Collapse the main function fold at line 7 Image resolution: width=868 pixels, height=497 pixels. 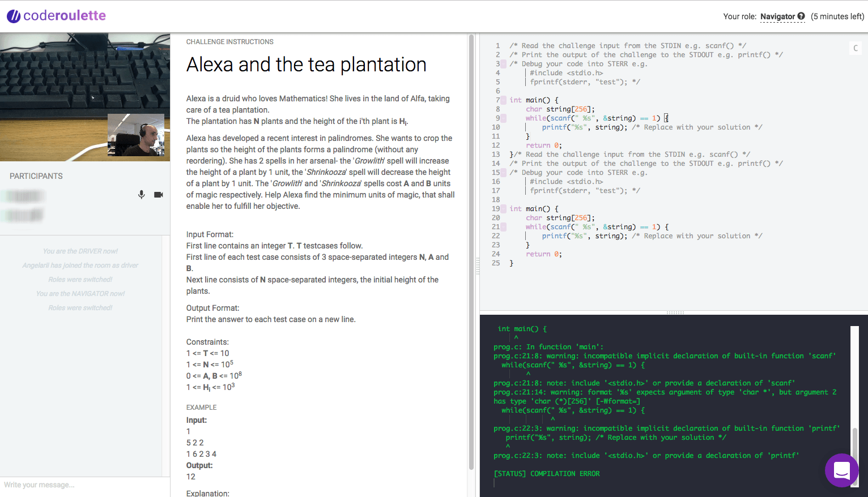[504, 100]
